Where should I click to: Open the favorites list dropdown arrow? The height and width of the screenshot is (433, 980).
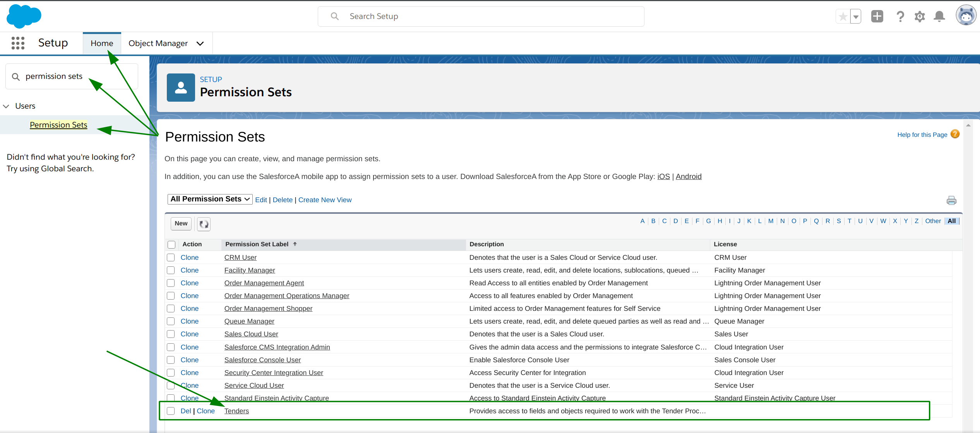click(x=856, y=17)
